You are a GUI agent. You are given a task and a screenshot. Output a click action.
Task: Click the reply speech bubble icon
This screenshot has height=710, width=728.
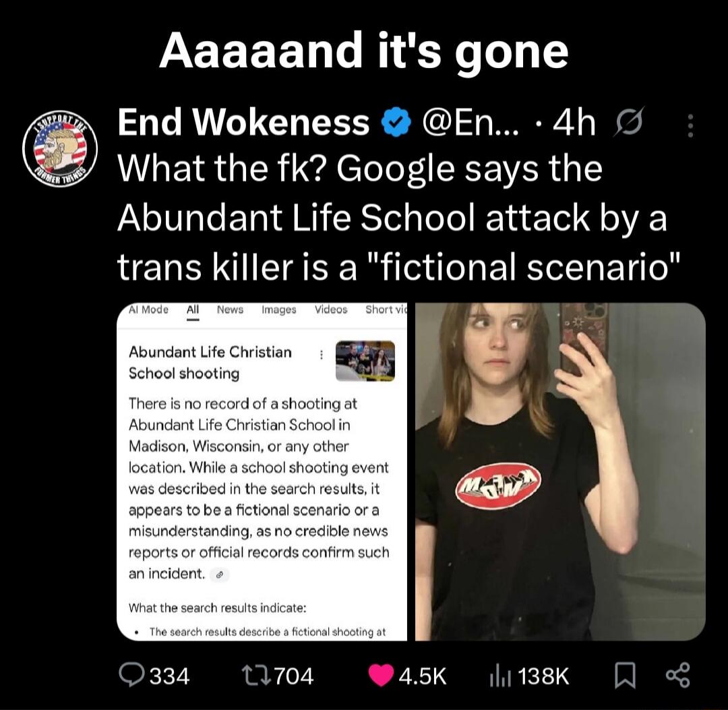tap(132, 675)
